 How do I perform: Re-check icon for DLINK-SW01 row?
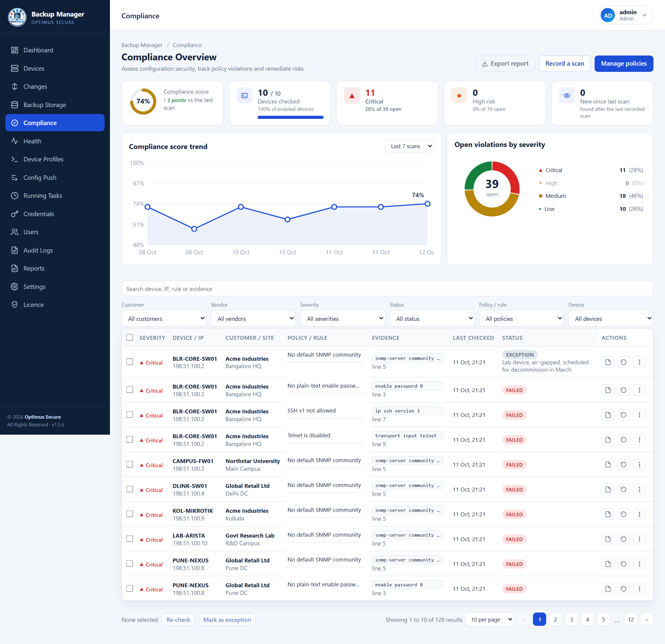tap(623, 489)
